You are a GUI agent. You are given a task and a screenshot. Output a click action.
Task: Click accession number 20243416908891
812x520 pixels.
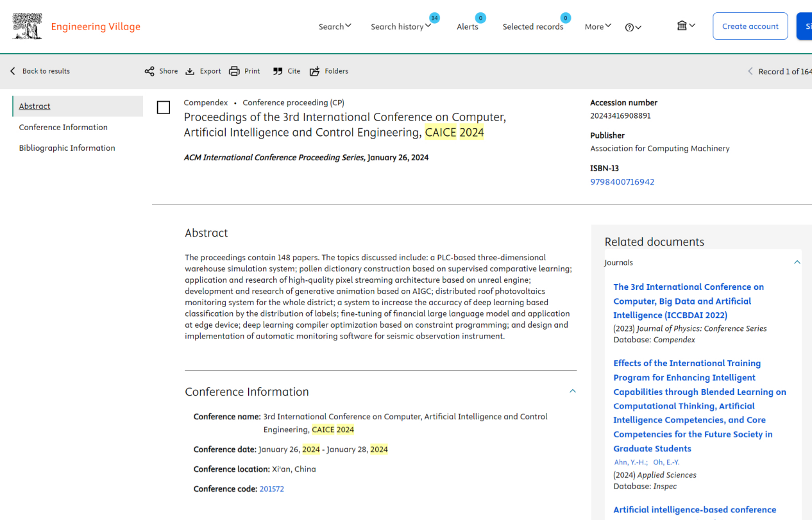pyautogui.click(x=620, y=115)
